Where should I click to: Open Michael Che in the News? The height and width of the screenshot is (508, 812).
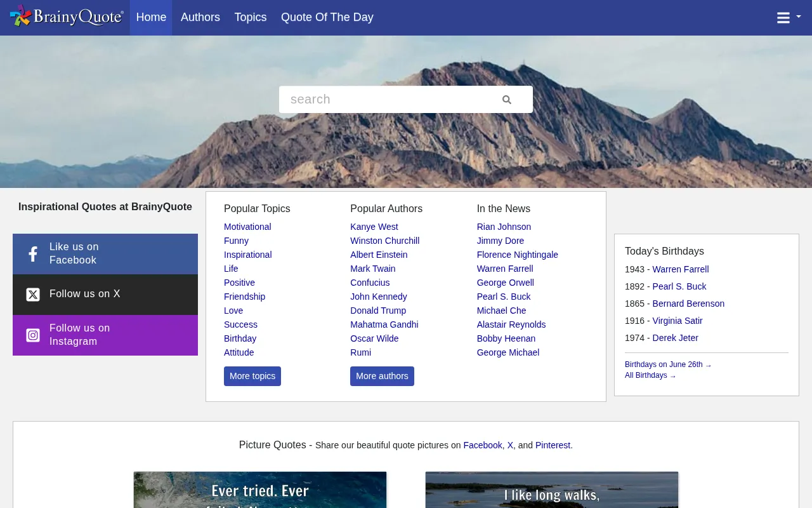coord(501,311)
